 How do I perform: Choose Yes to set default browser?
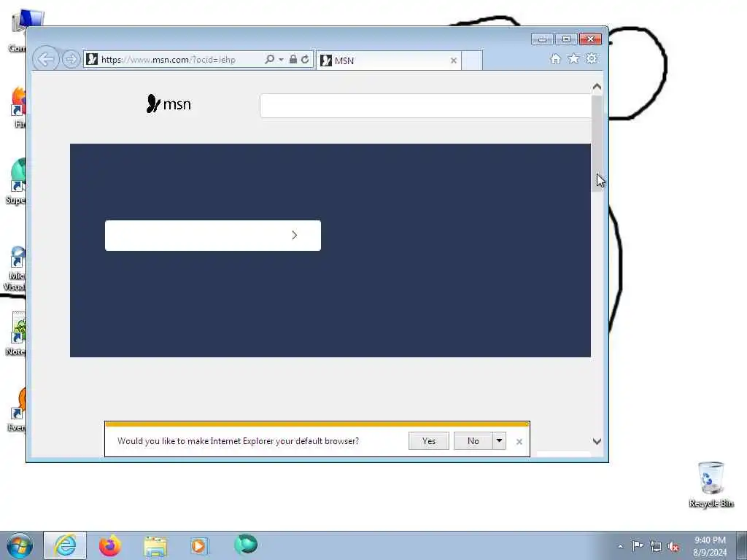429,441
